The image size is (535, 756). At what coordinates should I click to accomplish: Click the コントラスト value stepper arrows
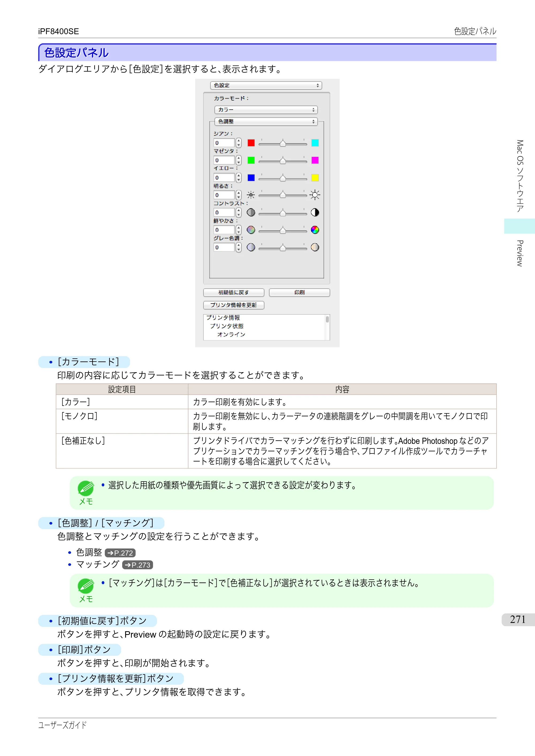(238, 212)
